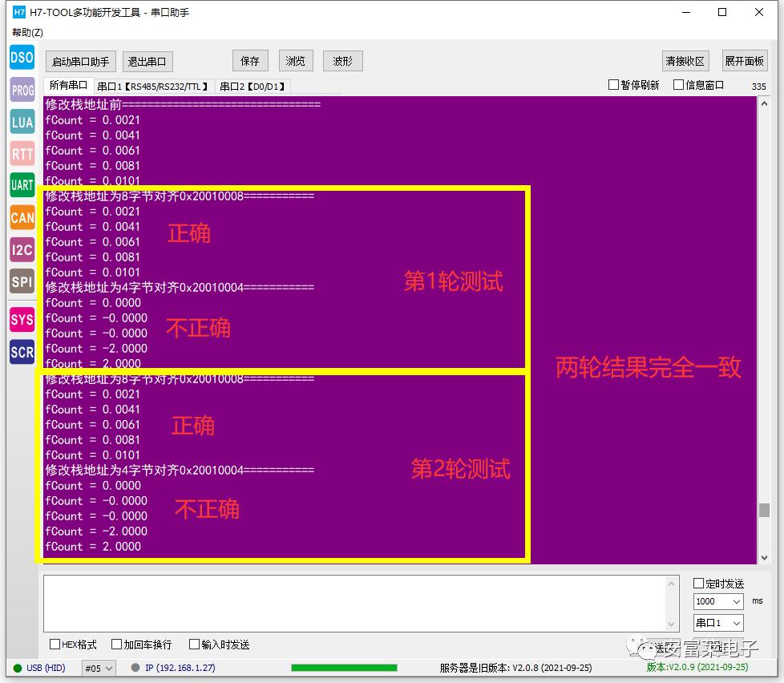Open the LUA script module

coord(22,122)
